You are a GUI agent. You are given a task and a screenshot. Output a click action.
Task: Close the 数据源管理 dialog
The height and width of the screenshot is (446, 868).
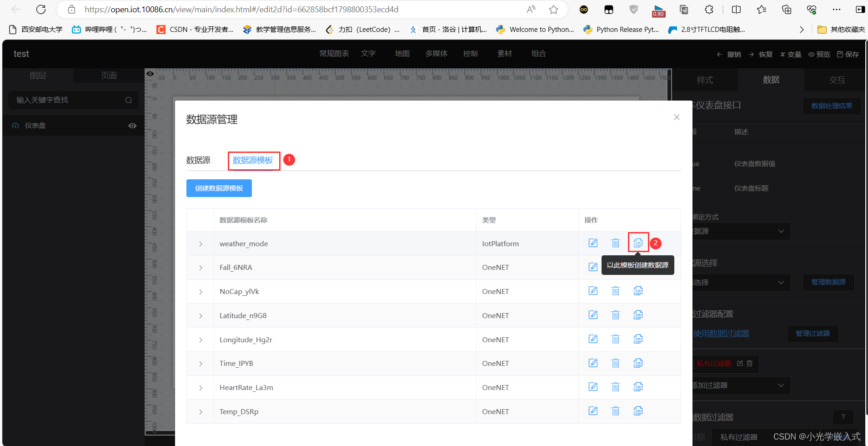coord(677,117)
